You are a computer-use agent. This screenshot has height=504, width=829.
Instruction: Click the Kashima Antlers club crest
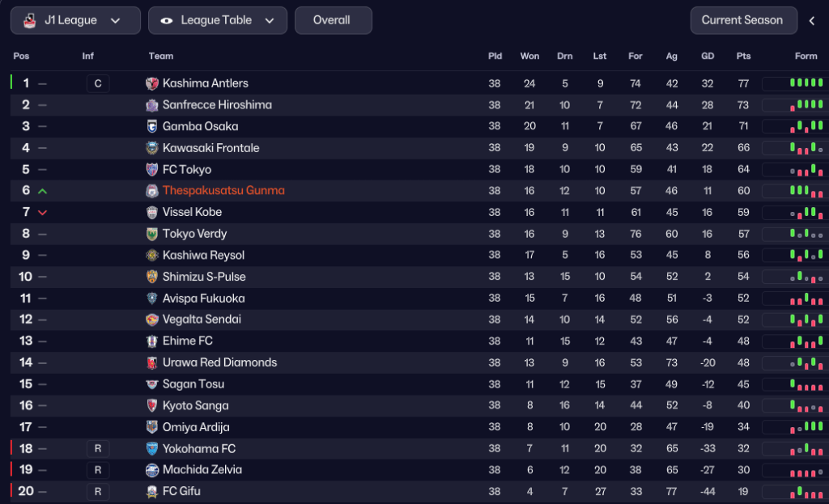(x=152, y=83)
